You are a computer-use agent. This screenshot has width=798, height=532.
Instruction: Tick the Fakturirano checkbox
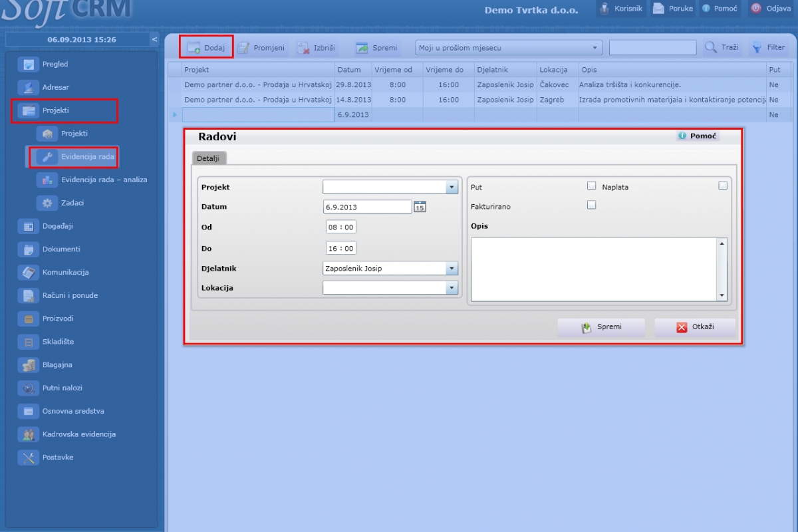pos(591,205)
